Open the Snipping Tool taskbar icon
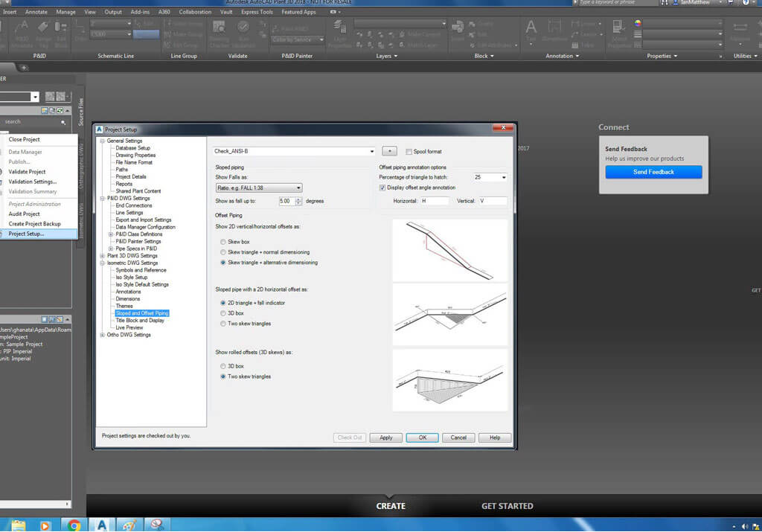The height and width of the screenshot is (532, 762). coord(156,525)
